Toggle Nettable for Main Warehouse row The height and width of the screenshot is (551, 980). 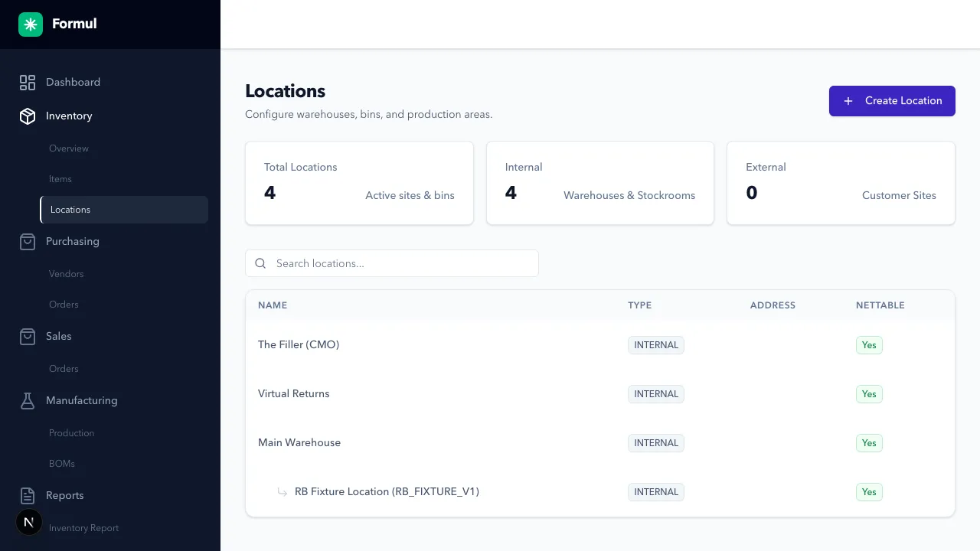[x=869, y=443]
